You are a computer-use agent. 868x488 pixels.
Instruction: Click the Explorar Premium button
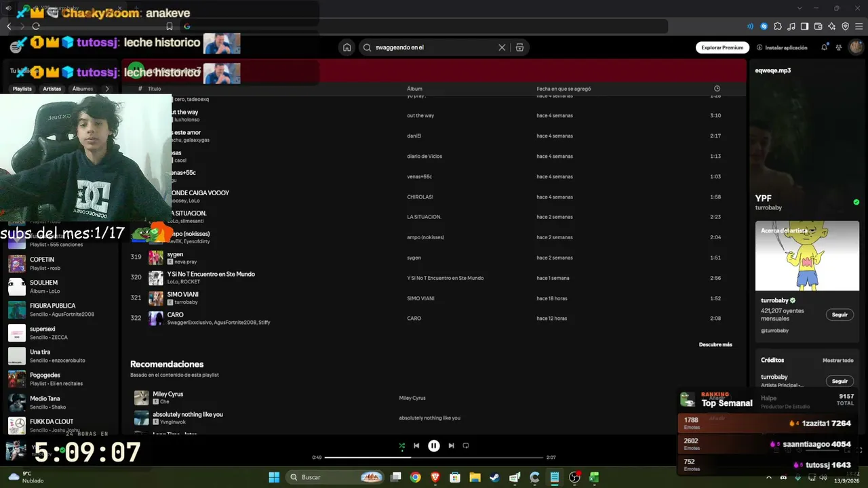[722, 47]
